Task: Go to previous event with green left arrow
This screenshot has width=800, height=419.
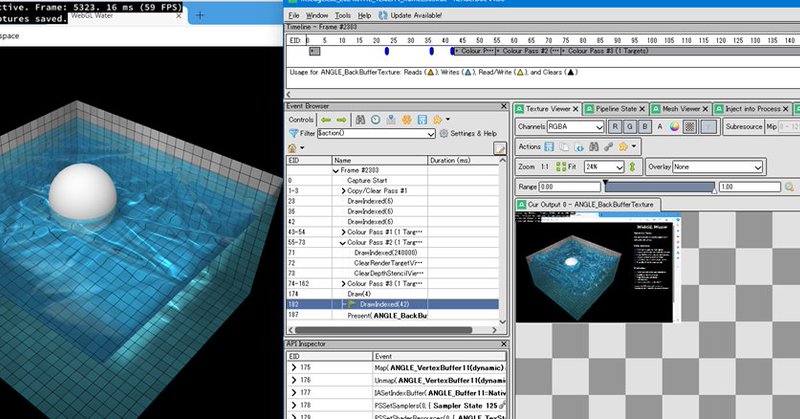Action: point(326,119)
